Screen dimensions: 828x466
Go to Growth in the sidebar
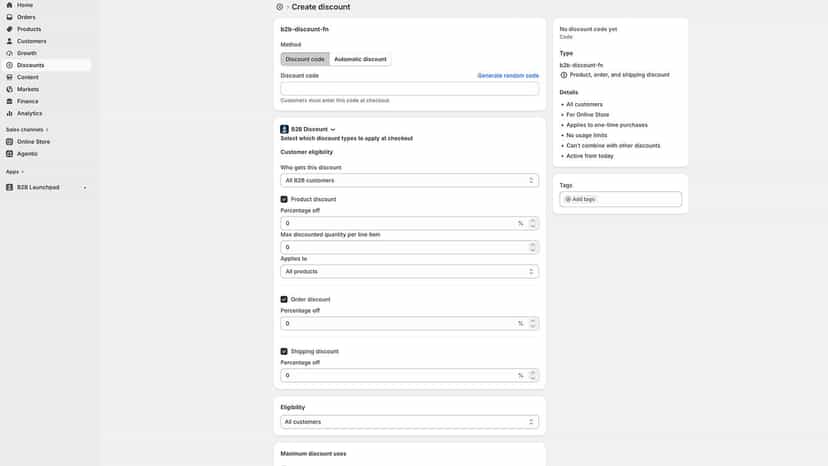click(x=26, y=53)
